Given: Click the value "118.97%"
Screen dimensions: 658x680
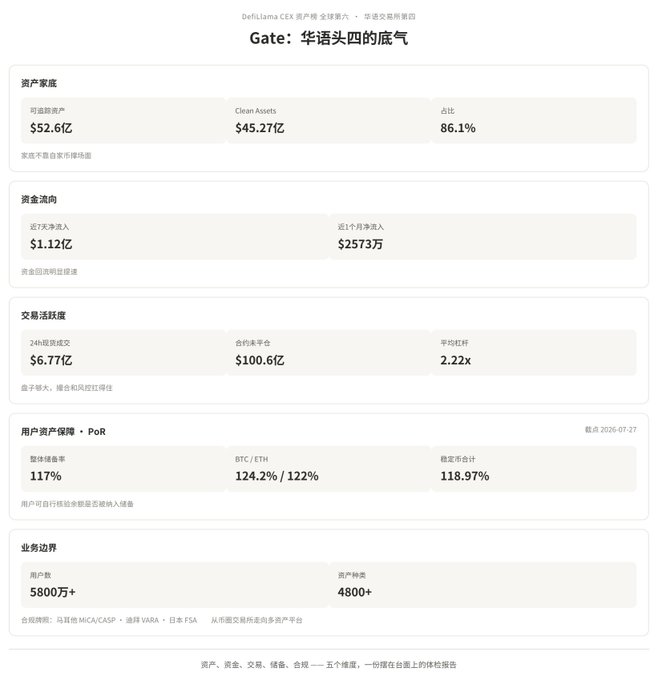Looking at the screenshot, I should pos(465,476).
